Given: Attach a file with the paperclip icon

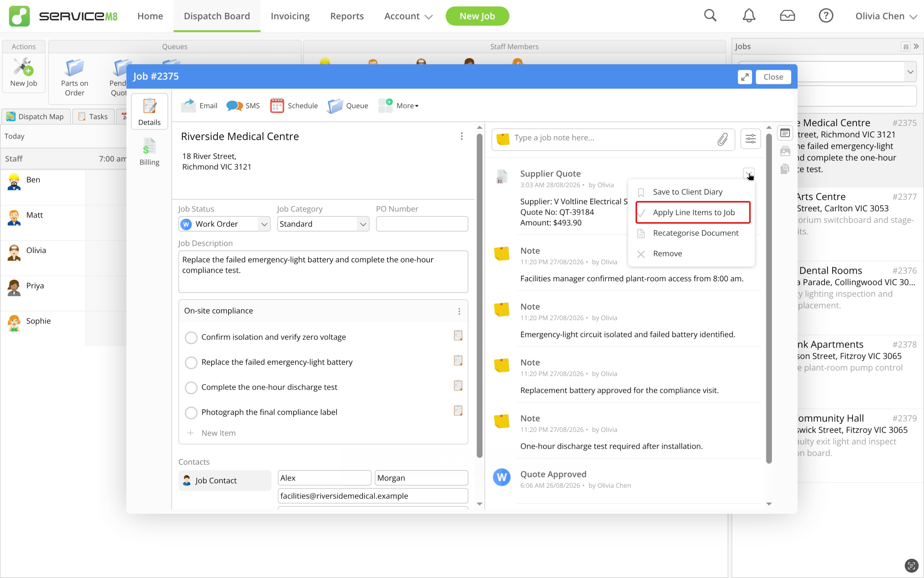Looking at the screenshot, I should point(722,139).
